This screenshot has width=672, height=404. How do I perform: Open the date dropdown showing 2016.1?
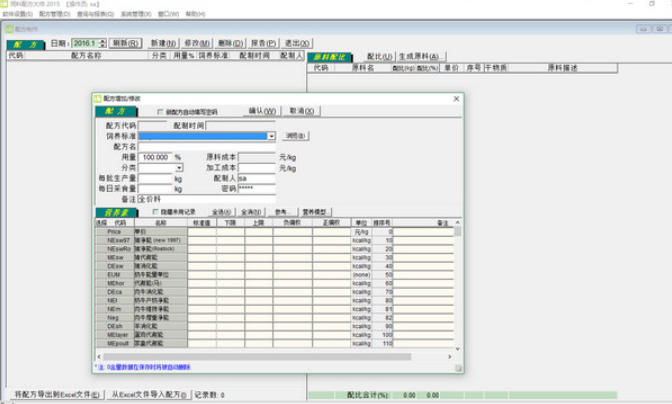(x=102, y=44)
